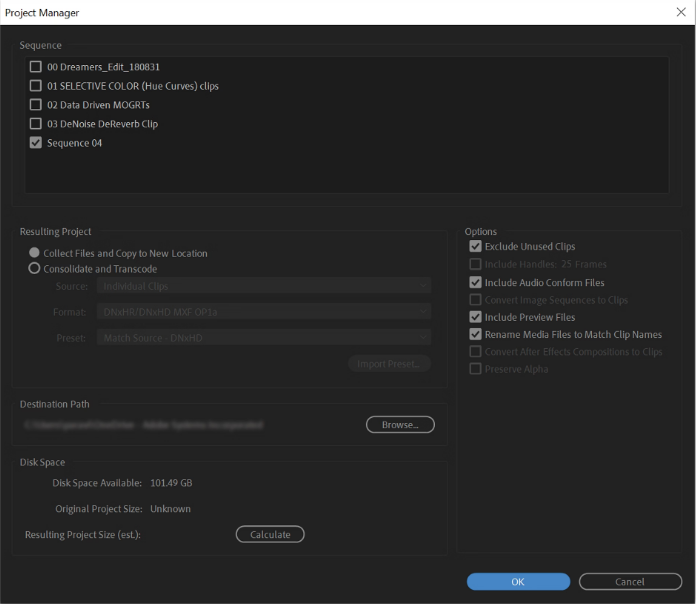Open the Preset dropdown list
The height and width of the screenshot is (604, 696).
point(265,338)
